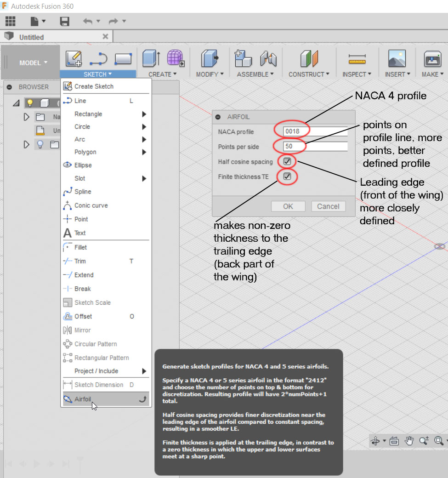Open the CREATE toolbar menu
This screenshot has width=448, height=478.
click(x=163, y=74)
